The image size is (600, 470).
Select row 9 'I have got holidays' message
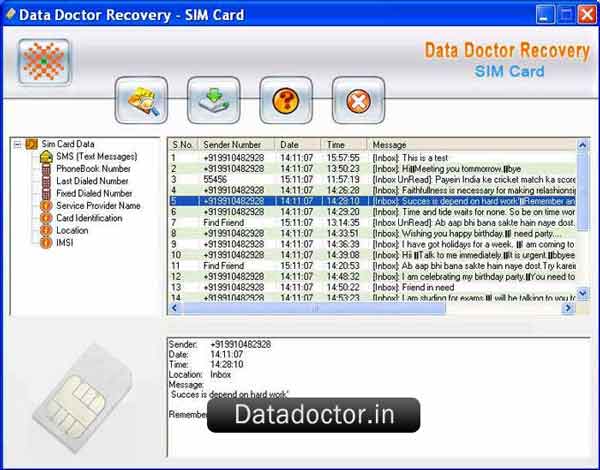coord(372,244)
